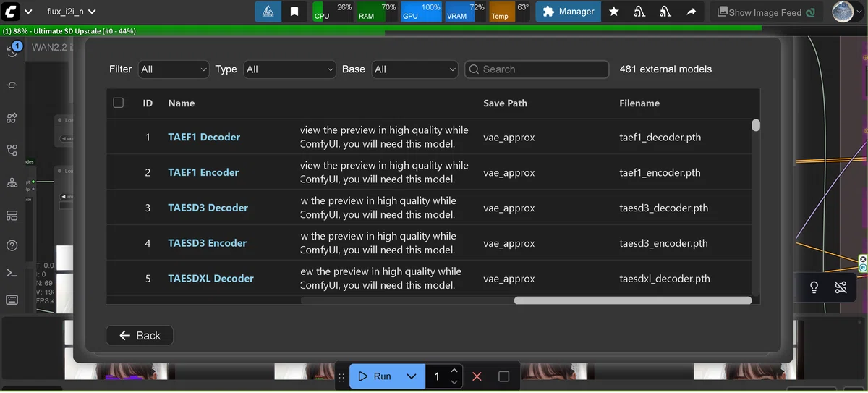Open the Base dropdown

point(415,69)
